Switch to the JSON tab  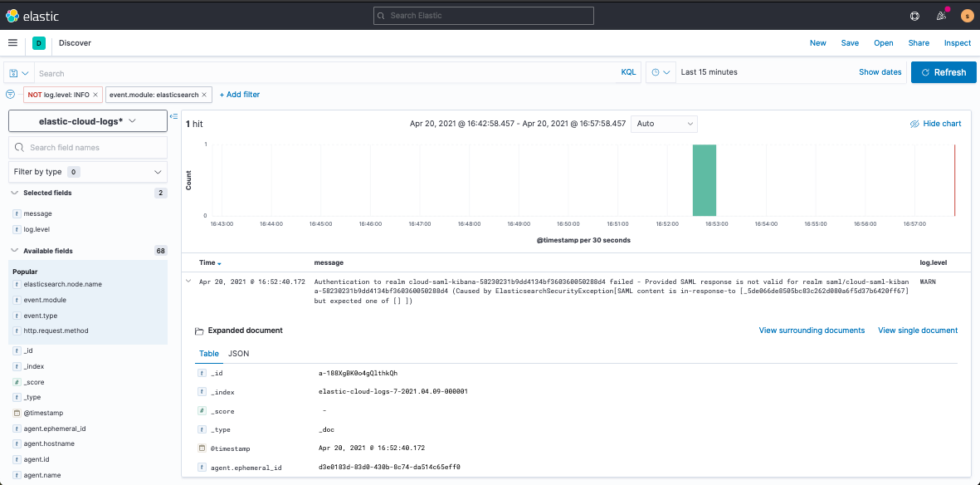coord(239,354)
